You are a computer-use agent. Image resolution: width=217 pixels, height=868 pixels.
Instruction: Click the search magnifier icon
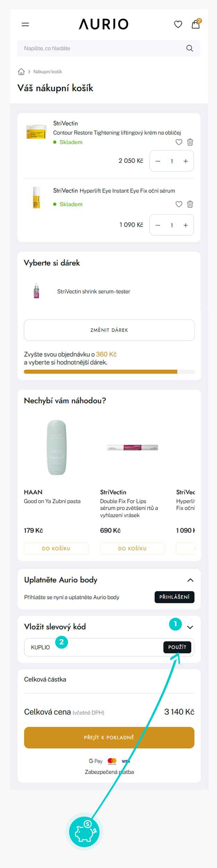190,48
